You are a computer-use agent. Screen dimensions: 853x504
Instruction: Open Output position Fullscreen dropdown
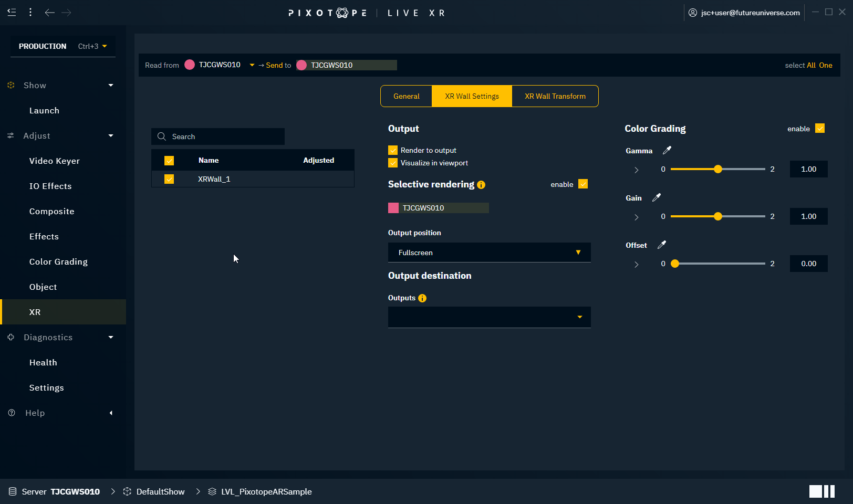pos(490,253)
